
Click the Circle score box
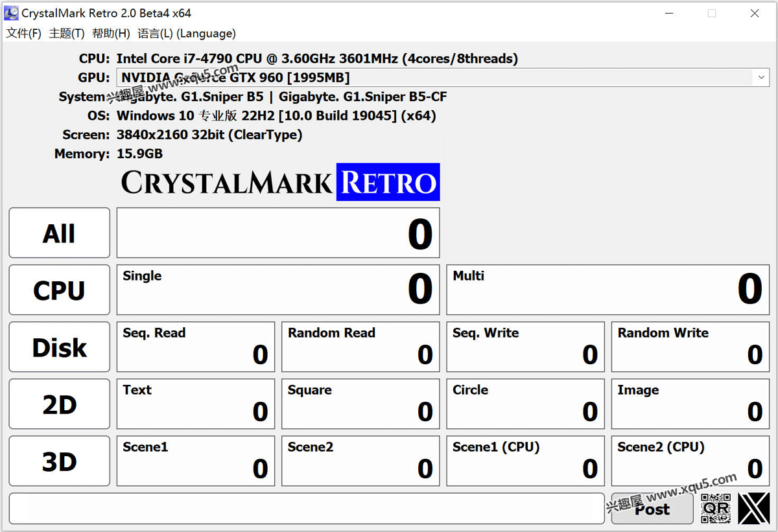[526, 404]
